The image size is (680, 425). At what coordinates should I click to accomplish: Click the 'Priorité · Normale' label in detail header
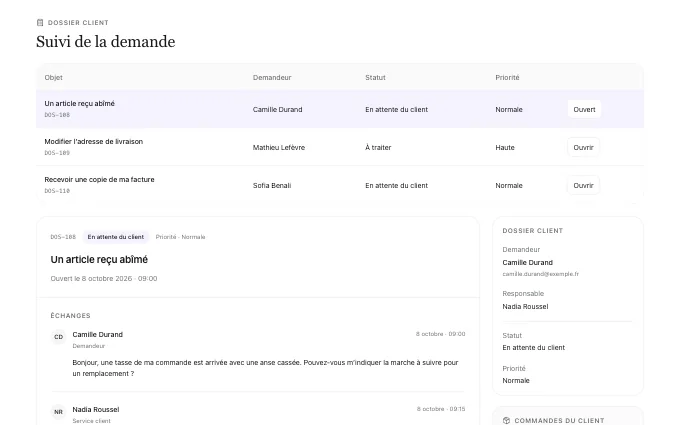pos(180,237)
